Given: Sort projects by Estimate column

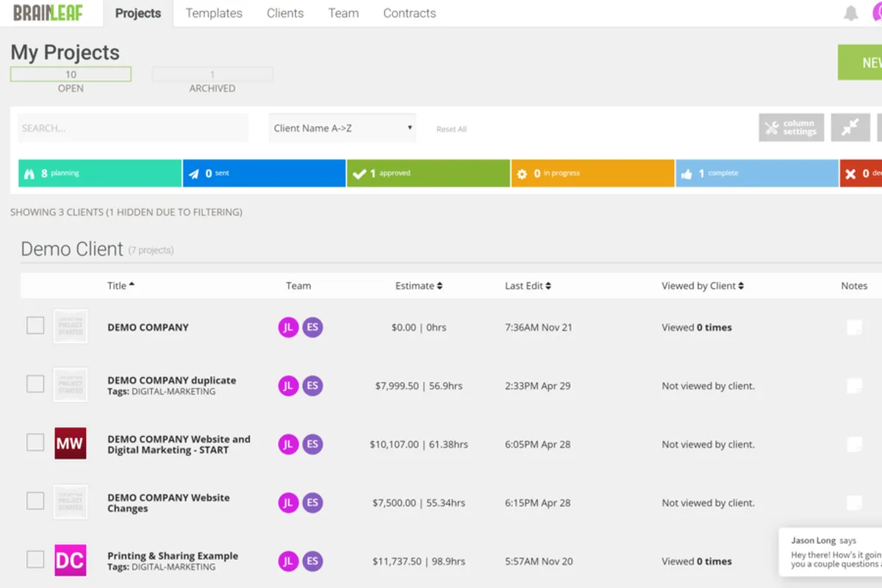Looking at the screenshot, I should click(418, 286).
